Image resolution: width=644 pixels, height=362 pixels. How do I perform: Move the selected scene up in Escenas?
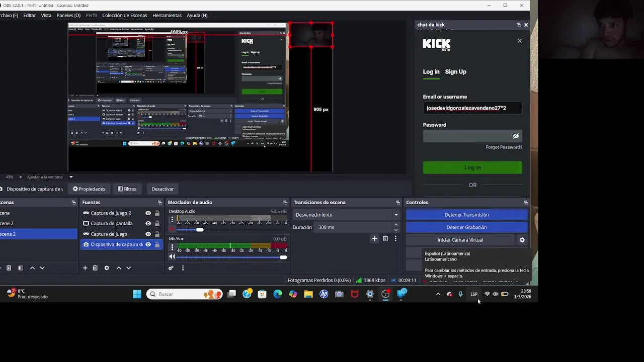pyautogui.click(x=33, y=268)
